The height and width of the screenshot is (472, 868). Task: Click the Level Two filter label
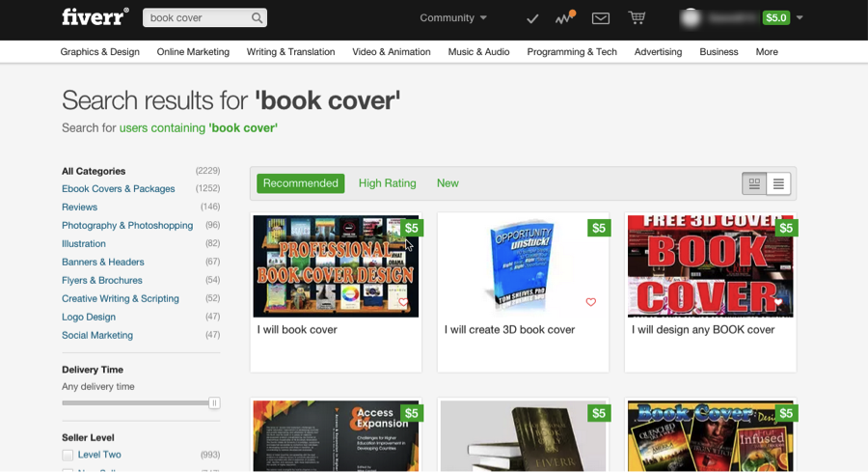[99, 455]
